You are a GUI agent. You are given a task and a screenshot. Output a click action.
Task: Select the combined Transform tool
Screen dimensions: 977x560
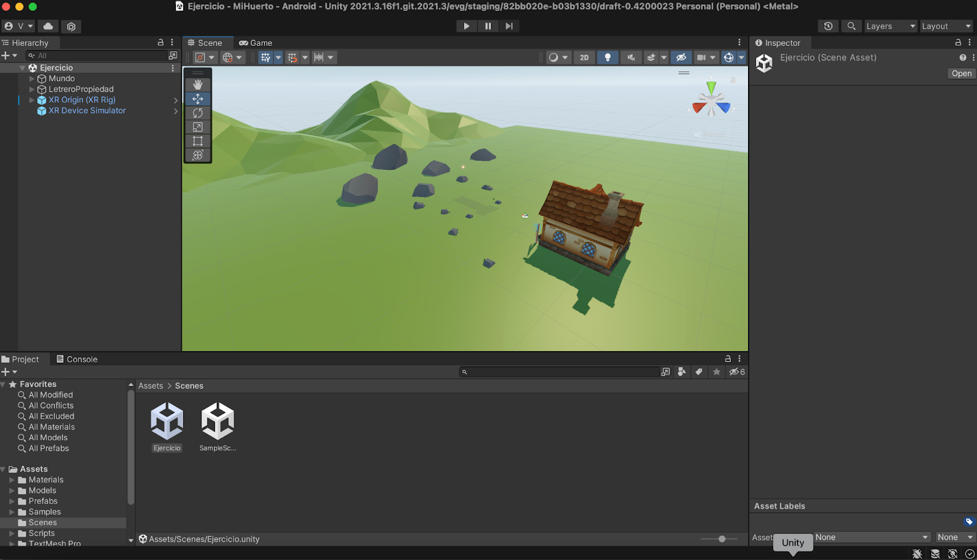(198, 155)
